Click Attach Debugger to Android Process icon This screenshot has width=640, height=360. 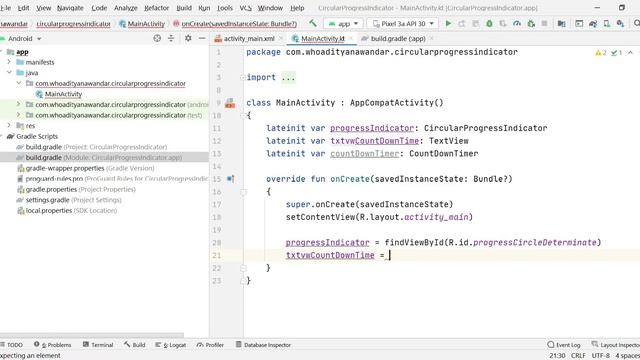[x=531, y=24]
